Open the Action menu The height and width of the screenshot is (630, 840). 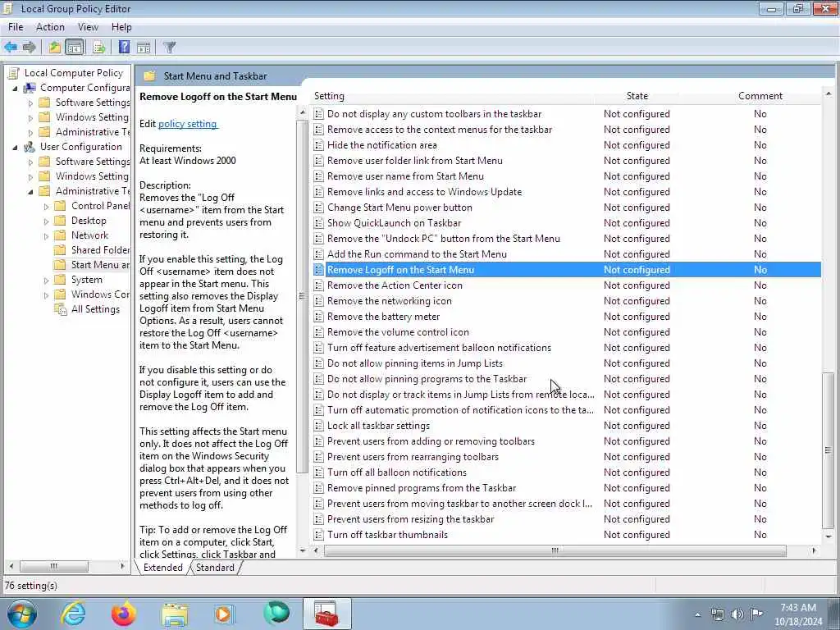coord(50,27)
